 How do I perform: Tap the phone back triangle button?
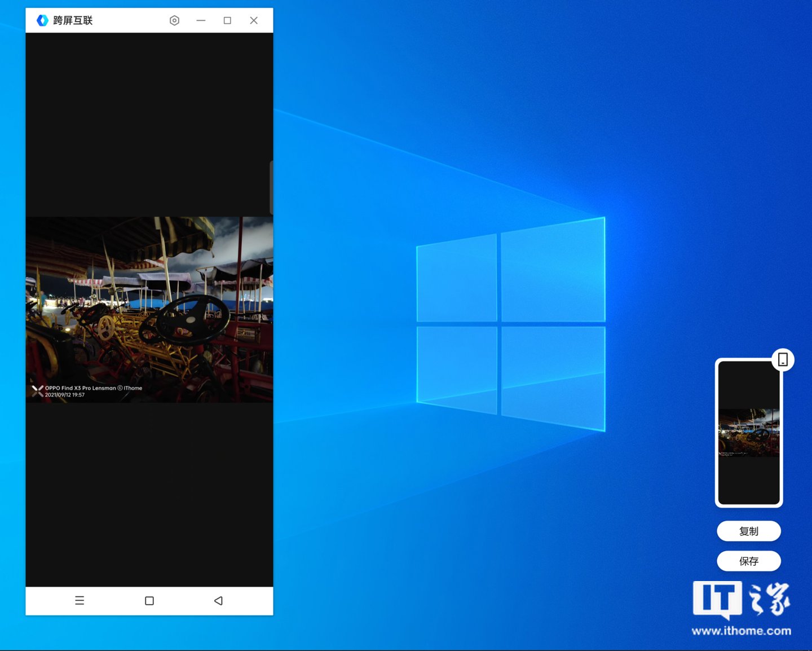pyautogui.click(x=218, y=601)
